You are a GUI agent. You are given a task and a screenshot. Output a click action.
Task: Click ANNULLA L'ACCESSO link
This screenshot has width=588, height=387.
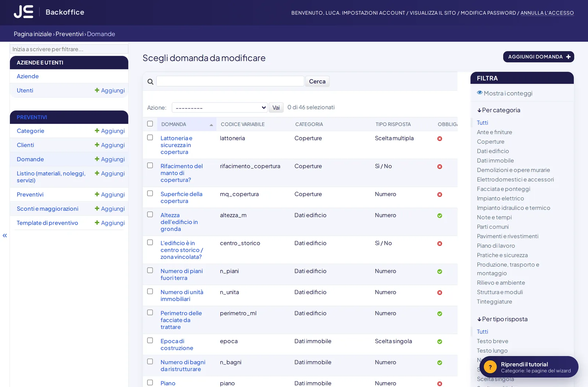547,13
